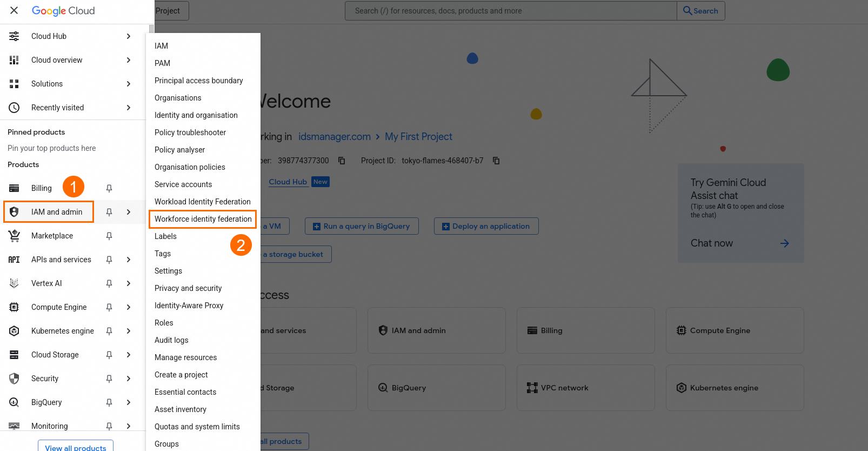868x451 pixels.
Task: Pin Cloud Storage with its pin icon
Action: point(109,355)
